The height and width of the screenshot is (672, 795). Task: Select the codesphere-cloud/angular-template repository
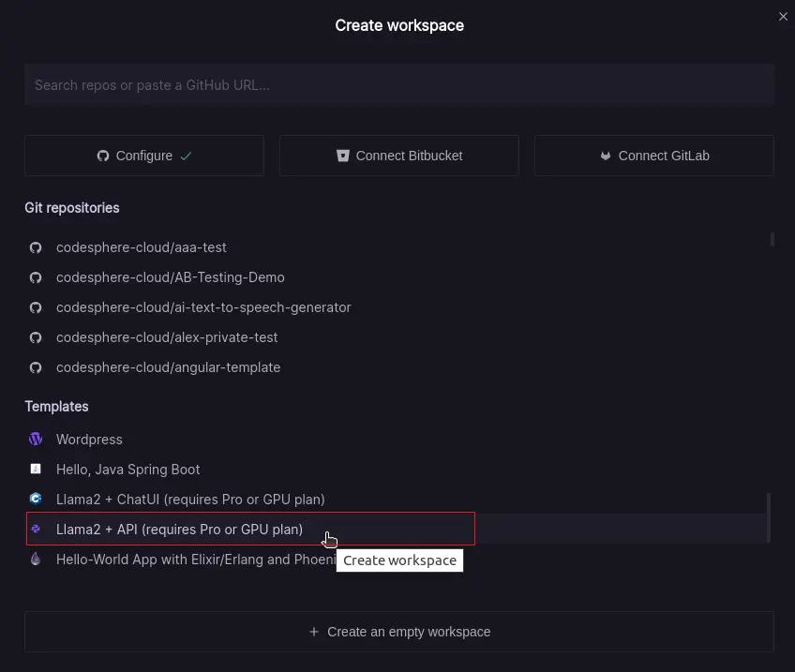click(x=169, y=367)
